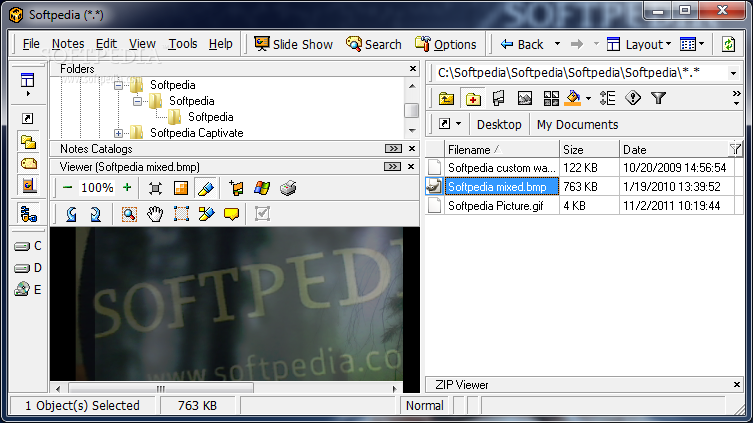Click the orange actual-size squares icon
Viewport: 753px width, 423px height.
[181, 188]
